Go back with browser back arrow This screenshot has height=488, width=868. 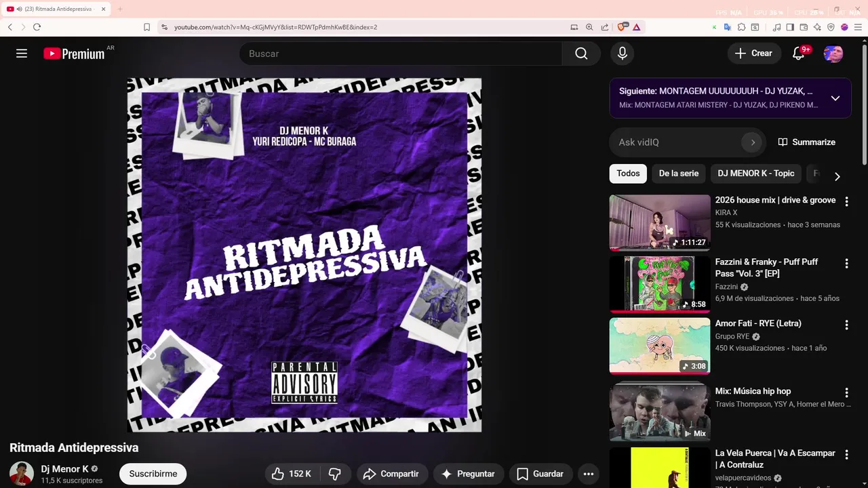point(10,27)
